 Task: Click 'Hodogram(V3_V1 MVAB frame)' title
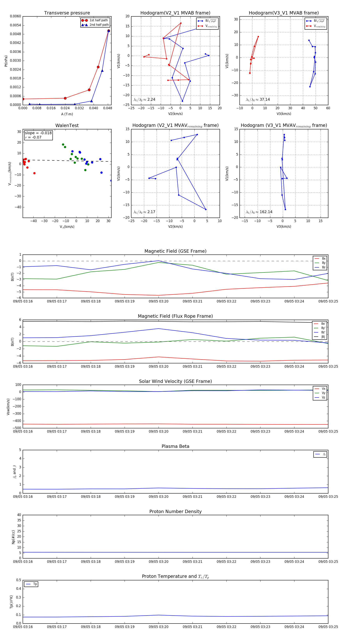[x=284, y=13]
